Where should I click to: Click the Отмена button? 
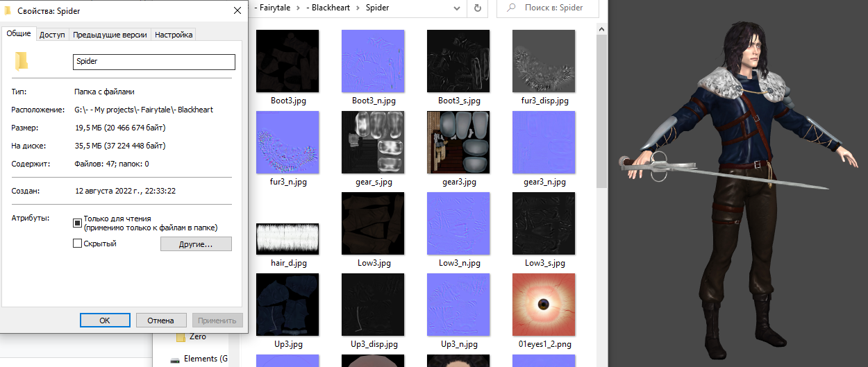point(161,320)
